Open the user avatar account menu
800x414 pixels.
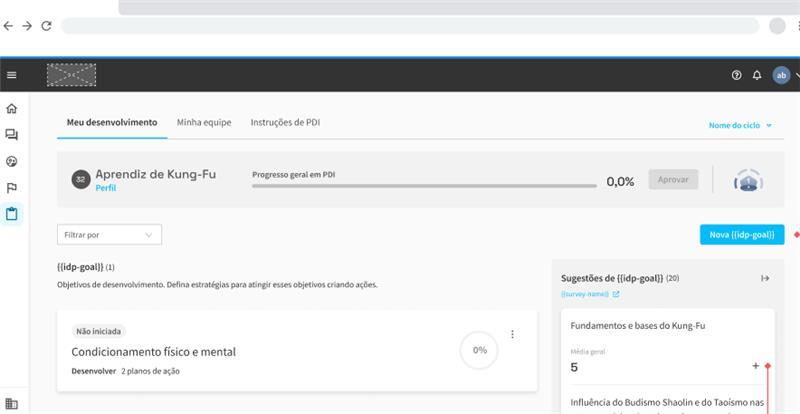click(781, 75)
